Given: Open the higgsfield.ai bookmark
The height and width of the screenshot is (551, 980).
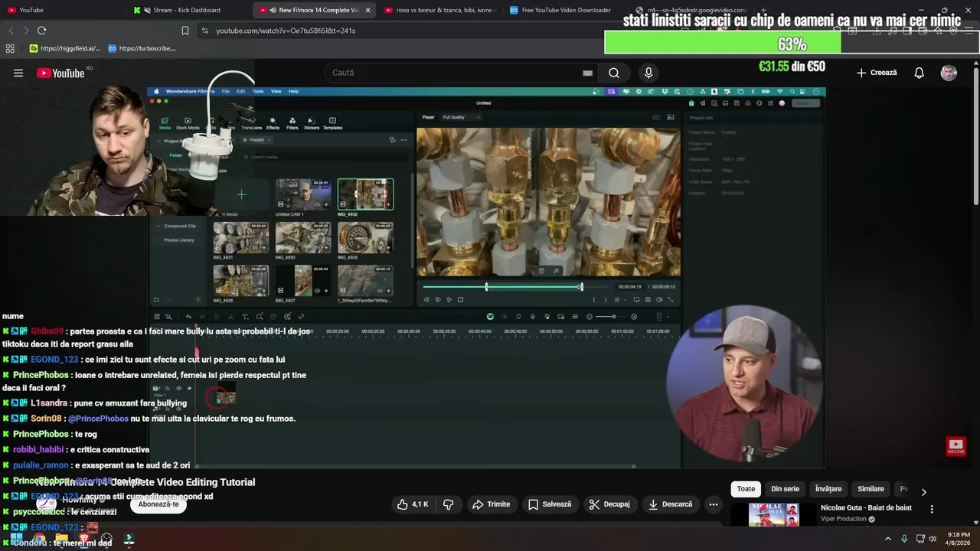Looking at the screenshot, I should click(x=64, y=48).
